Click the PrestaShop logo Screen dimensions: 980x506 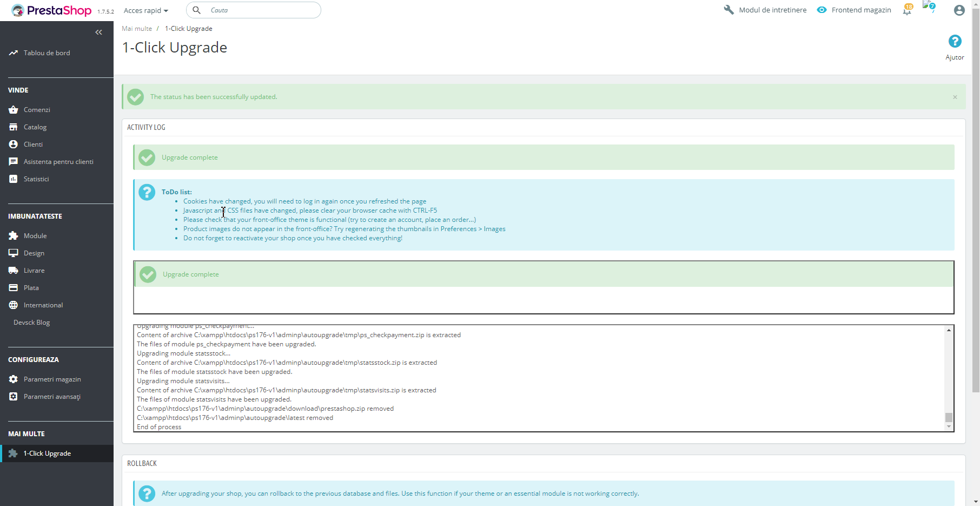(51, 10)
